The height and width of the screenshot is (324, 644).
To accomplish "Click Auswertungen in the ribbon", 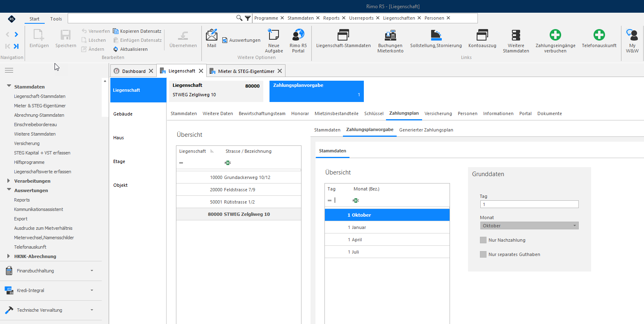I will pyautogui.click(x=241, y=40).
